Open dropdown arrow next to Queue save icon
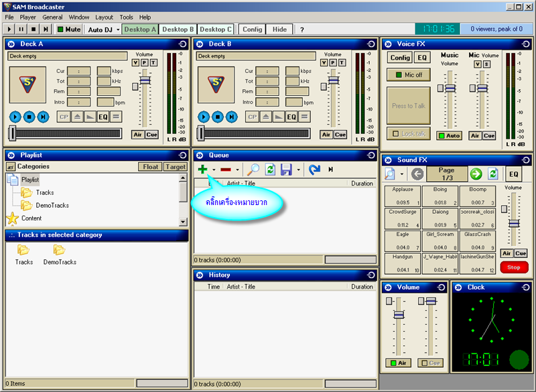This screenshot has height=392, width=536. [x=298, y=170]
